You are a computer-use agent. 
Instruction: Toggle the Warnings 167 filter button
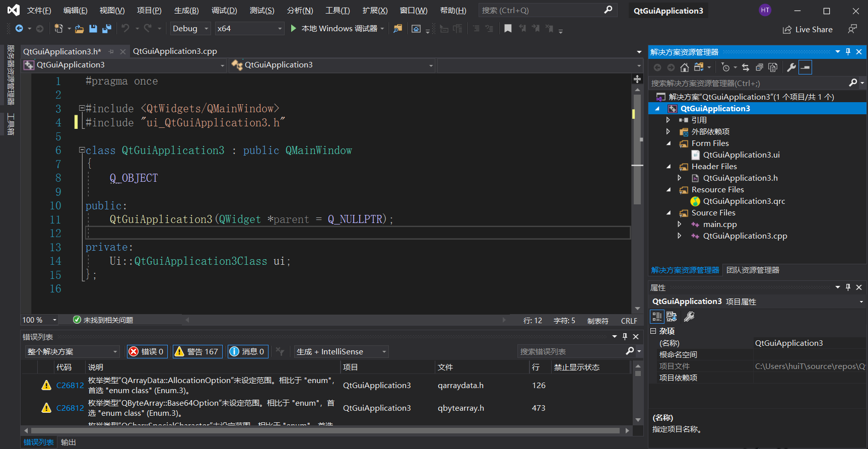coord(197,351)
